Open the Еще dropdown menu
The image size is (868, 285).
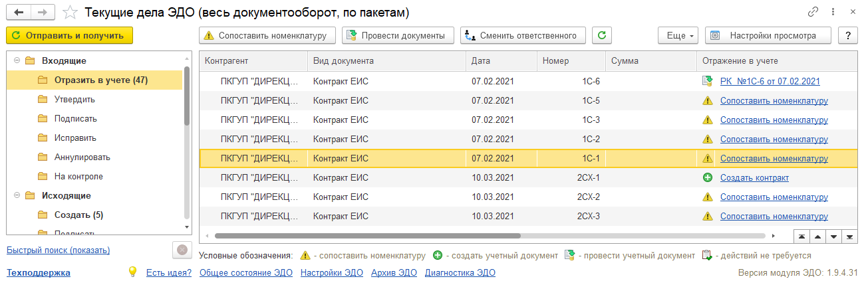tap(677, 35)
